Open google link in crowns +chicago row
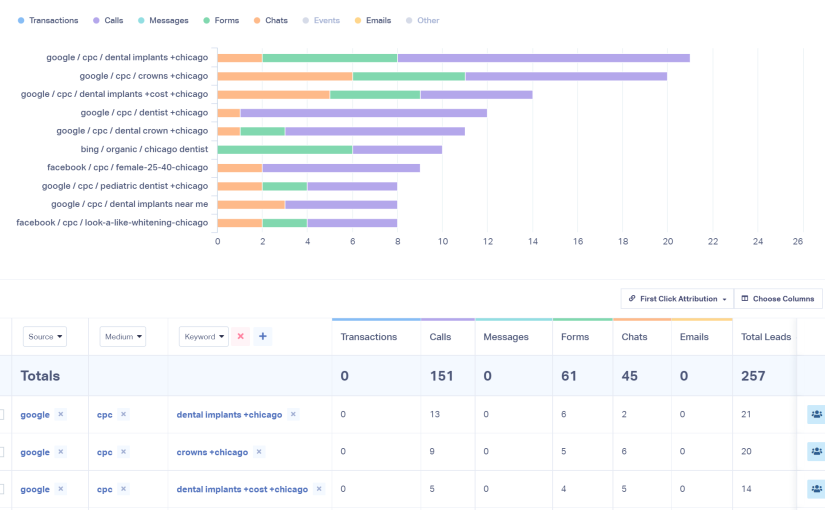The width and height of the screenshot is (825, 510). click(35, 452)
